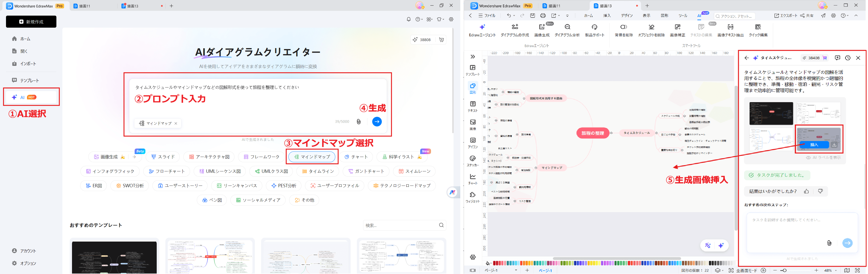Screen dimensions: 868x274
Task: Open ダイアグラム分析 from the AI ribbon
Action: click(x=568, y=30)
